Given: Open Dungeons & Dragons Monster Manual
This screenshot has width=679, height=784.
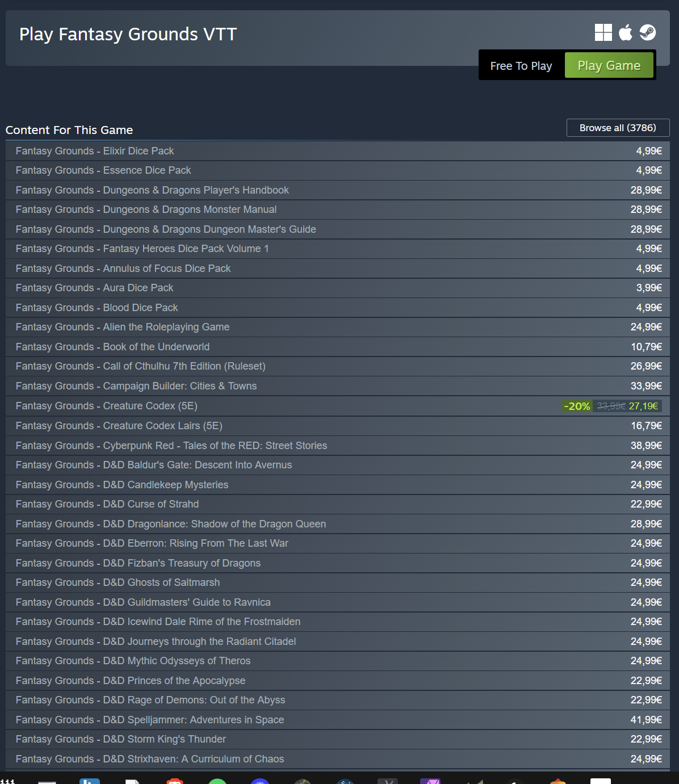Looking at the screenshot, I should [338, 209].
